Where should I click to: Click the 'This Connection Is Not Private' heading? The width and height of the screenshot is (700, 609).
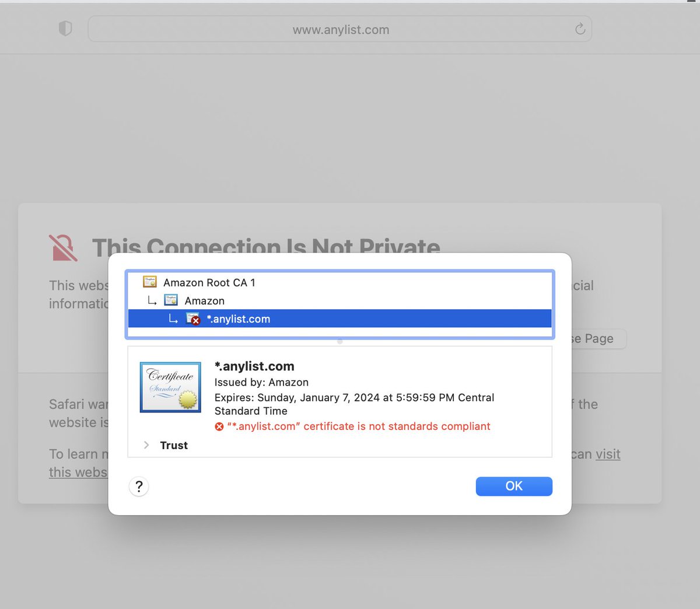coord(266,246)
